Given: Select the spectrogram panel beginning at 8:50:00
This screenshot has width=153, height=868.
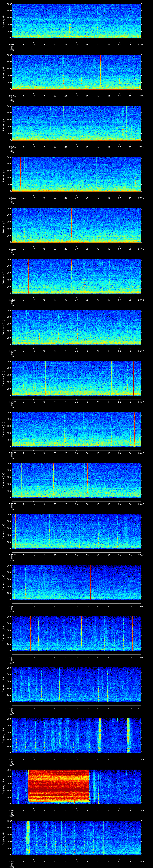Looking at the screenshot, I should point(77,225).
